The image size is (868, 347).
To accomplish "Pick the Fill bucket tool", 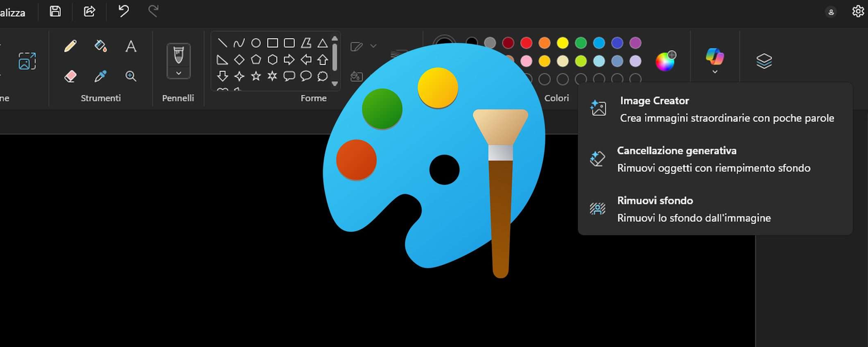I will 100,46.
